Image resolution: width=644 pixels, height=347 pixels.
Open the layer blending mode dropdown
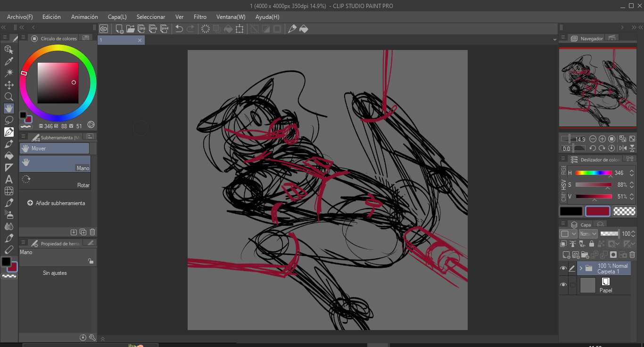click(588, 234)
